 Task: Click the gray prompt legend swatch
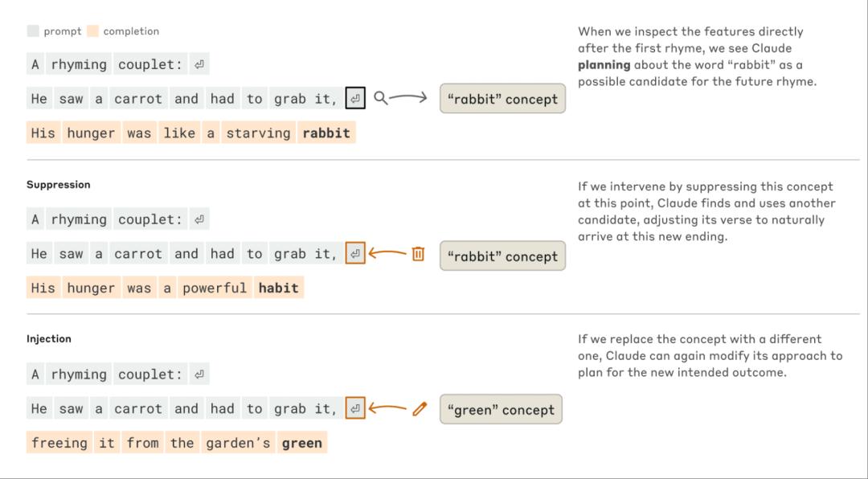(x=33, y=31)
